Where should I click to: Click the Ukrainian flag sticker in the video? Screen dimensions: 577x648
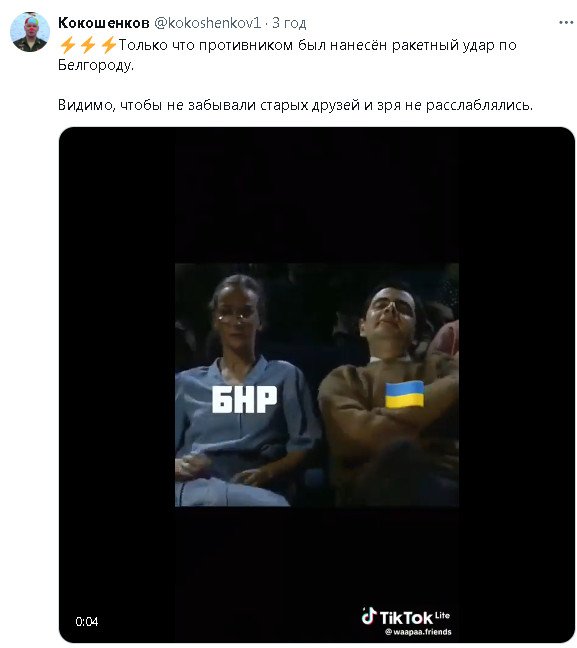(405, 395)
